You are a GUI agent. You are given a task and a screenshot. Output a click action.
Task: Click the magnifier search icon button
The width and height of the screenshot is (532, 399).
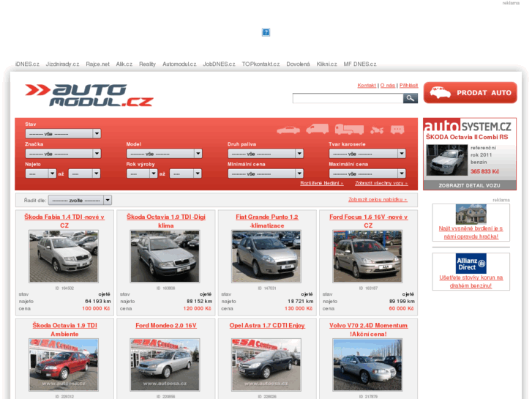[411, 98]
